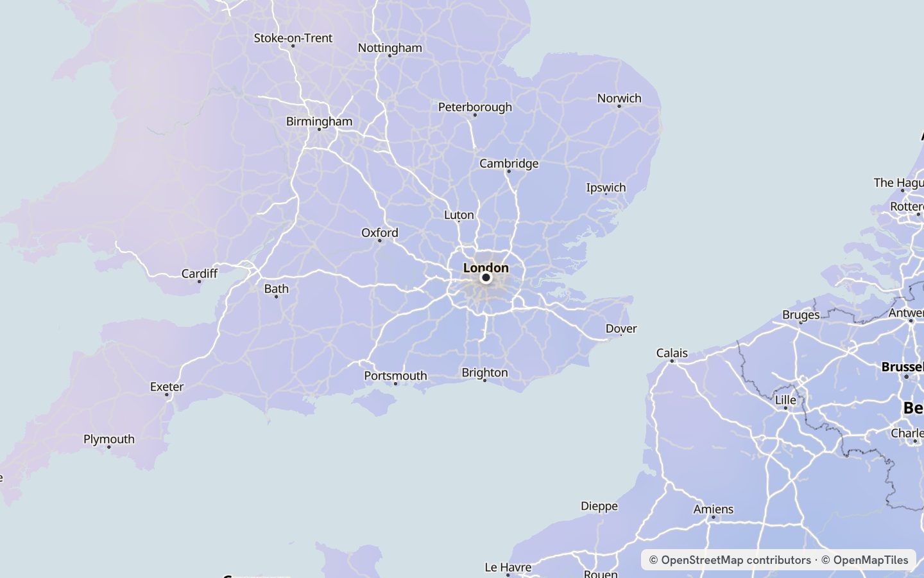The image size is (924, 578).
Task: Click the Calais city dot marker
Action: (x=672, y=362)
